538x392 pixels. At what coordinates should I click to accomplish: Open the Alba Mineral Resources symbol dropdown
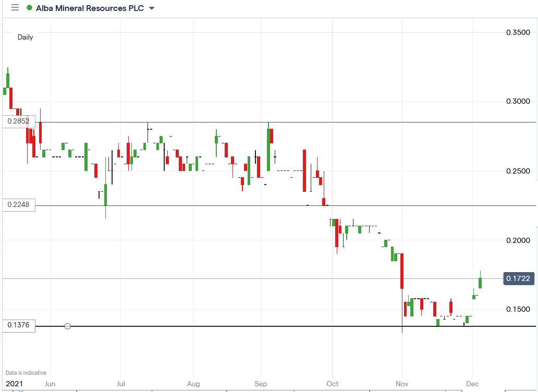[x=151, y=8]
